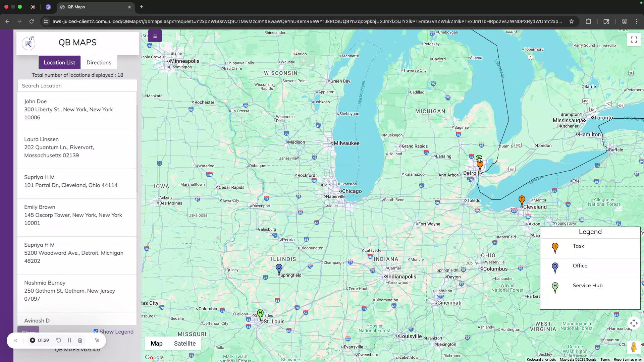The height and width of the screenshot is (362, 644).
Task: Toggle the Show Legend checkbox
Action: pos(96,331)
